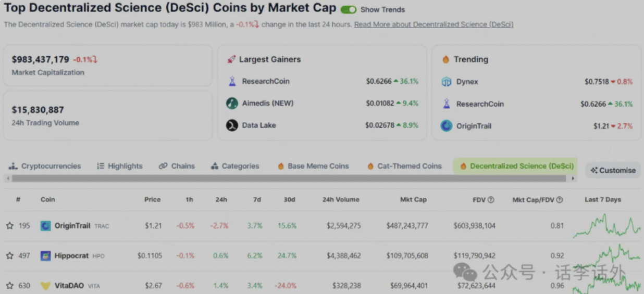Viewport: 644px width, 294px height.
Task: Open the OriginTrail TRAC coin page
Action: [x=72, y=226]
